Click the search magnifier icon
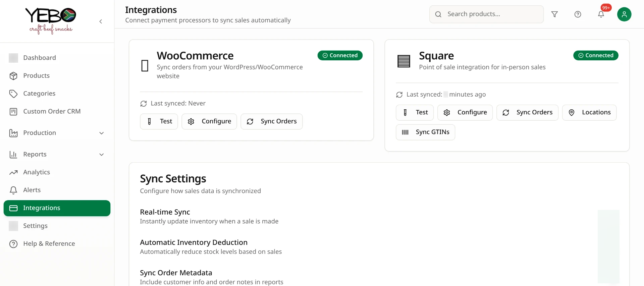Screen dimensions: 644x286 pyautogui.click(x=438, y=14)
